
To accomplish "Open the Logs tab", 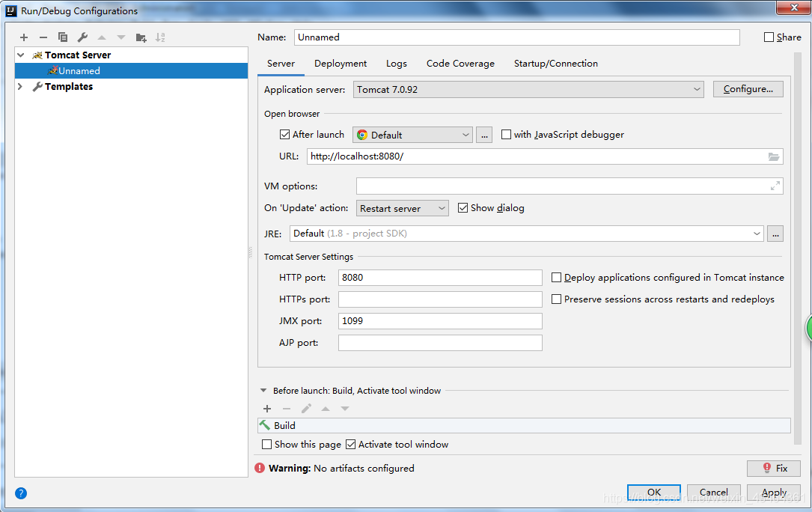I will (396, 63).
